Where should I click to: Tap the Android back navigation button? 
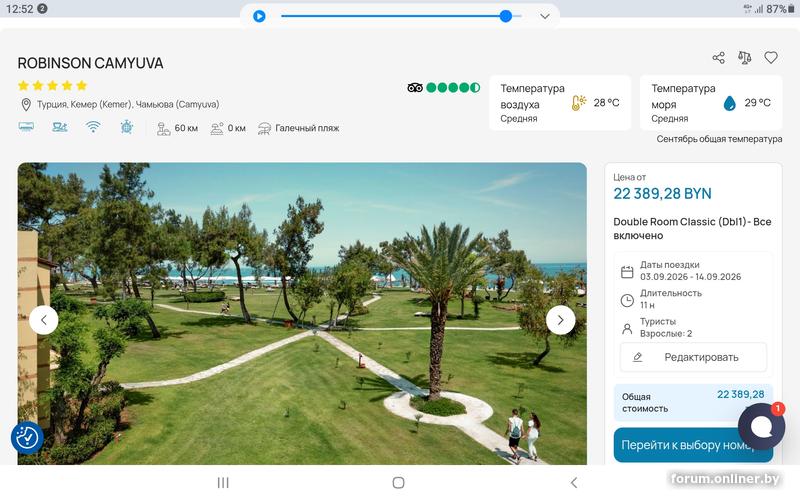pos(574,483)
